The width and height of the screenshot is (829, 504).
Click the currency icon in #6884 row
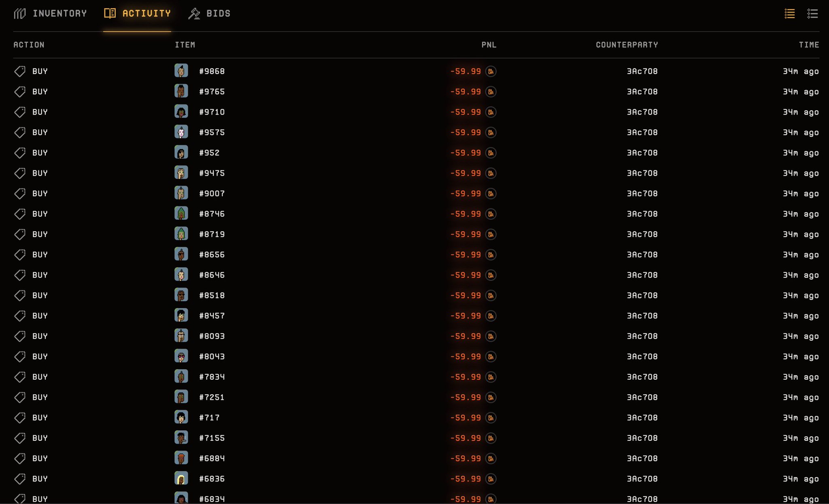pos(491,458)
